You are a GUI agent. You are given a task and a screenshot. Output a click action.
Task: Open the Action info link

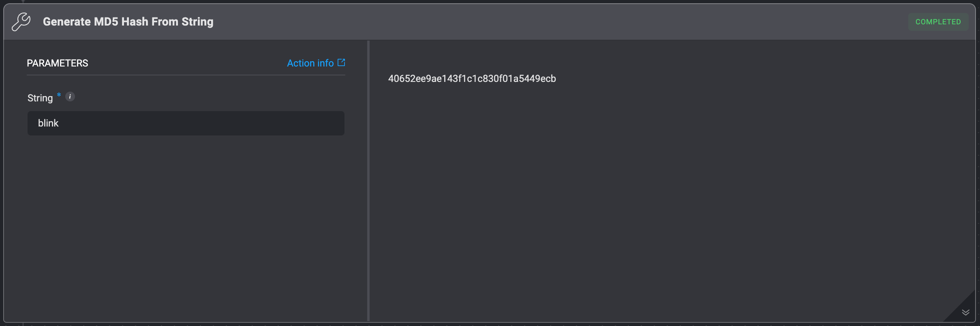tap(316, 63)
